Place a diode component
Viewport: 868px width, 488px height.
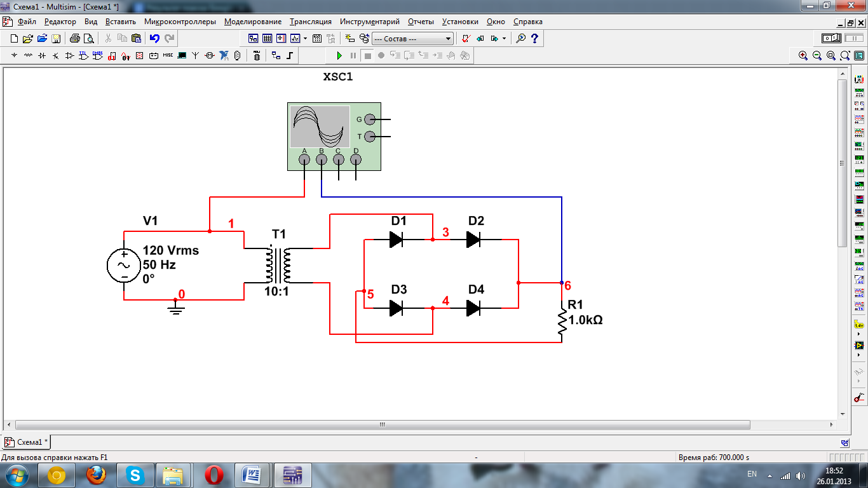click(42, 55)
